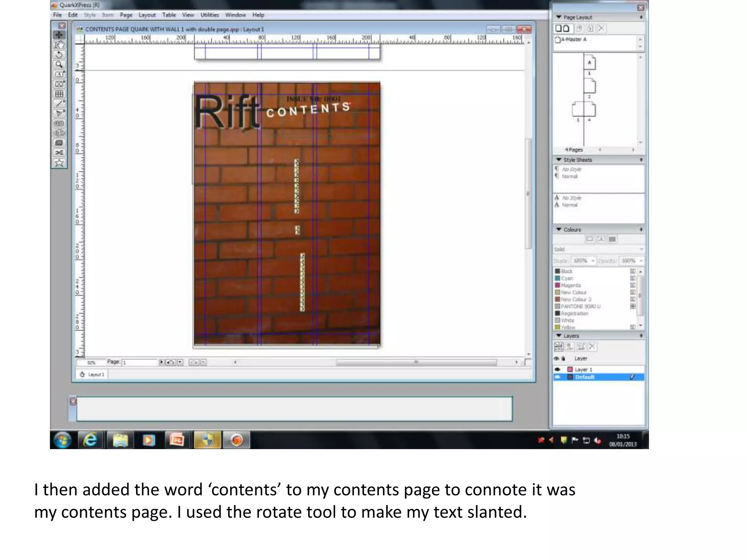Click Frame colour icon in Colours panel

(589, 239)
